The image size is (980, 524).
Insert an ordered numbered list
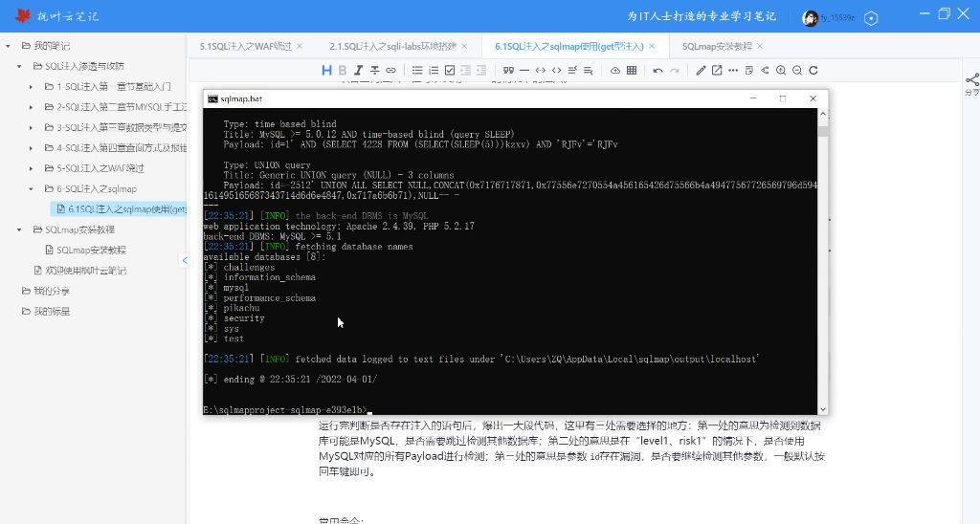(434, 71)
